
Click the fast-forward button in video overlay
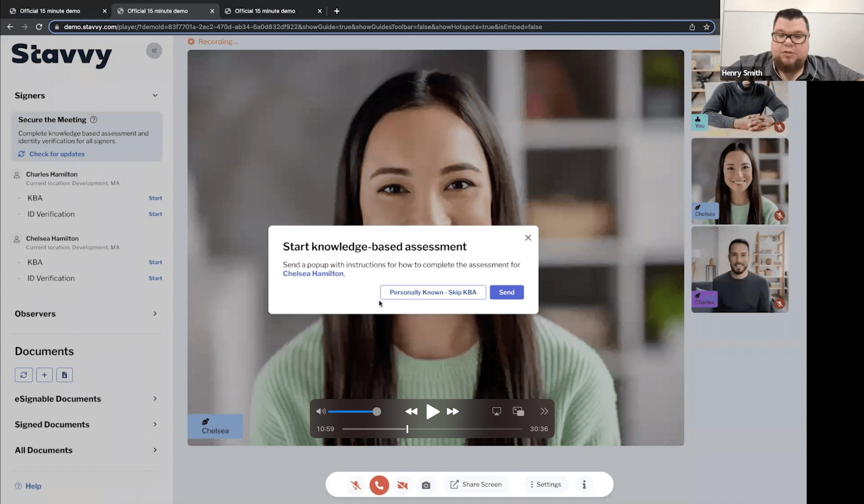coord(453,411)
